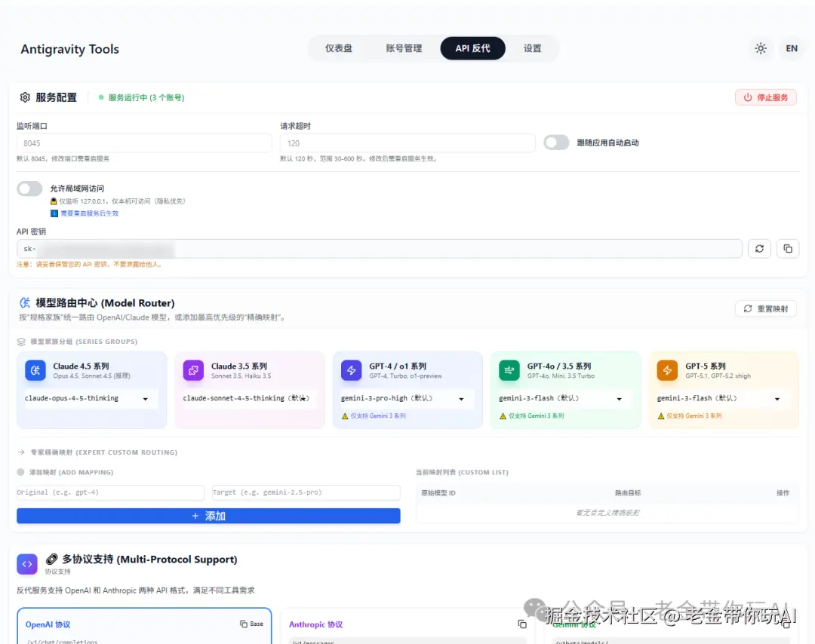
Task: Click the Original model mapping input
Action: [110, 492]
